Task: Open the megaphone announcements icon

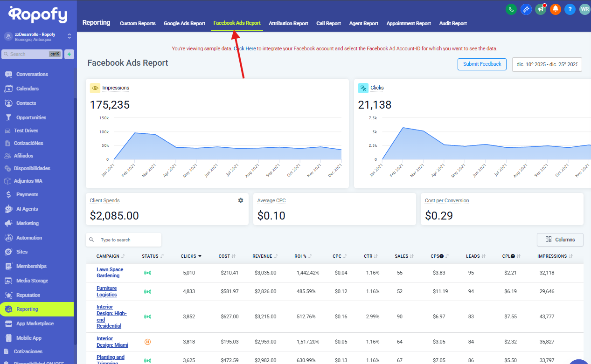Action: (x=541, y=9)
